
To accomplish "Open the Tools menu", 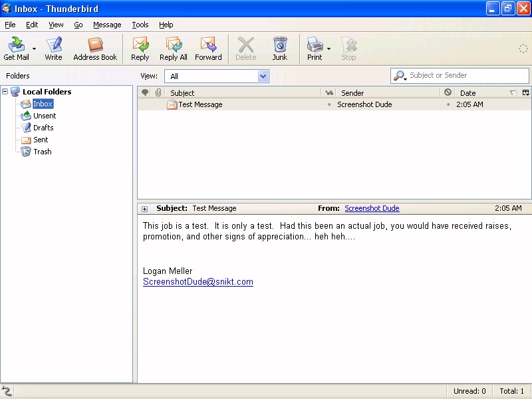I will pos(140,25).
